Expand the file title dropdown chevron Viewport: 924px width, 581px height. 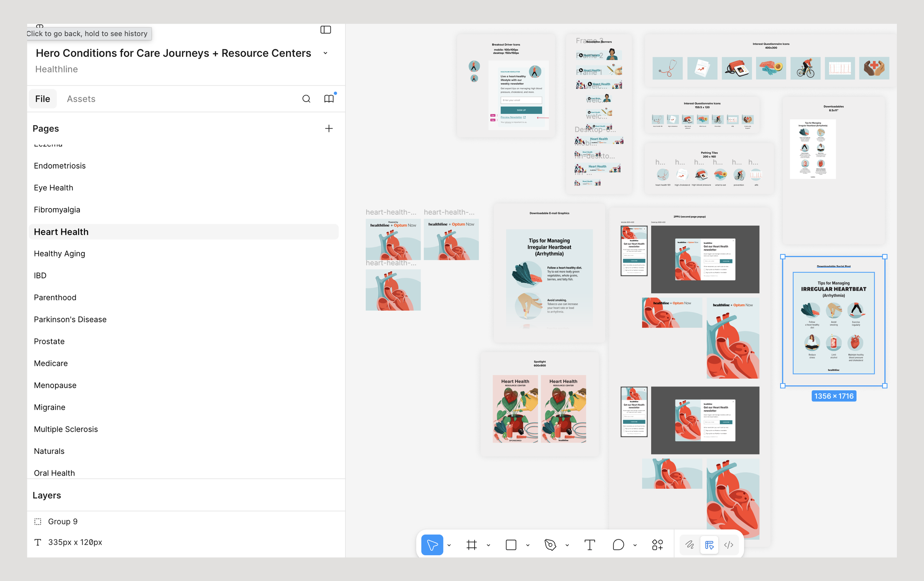coord(325,53)
